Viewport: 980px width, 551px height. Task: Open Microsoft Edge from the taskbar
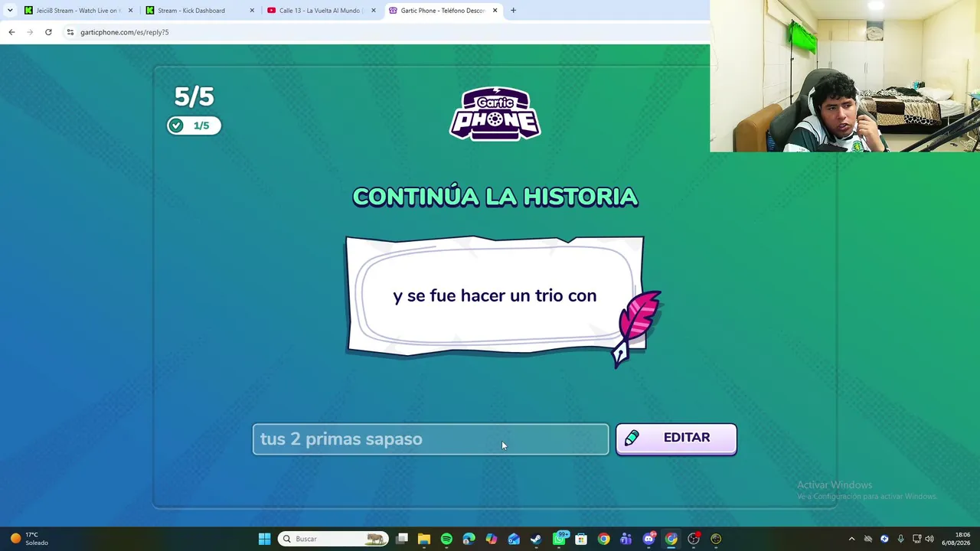(469, 539)
